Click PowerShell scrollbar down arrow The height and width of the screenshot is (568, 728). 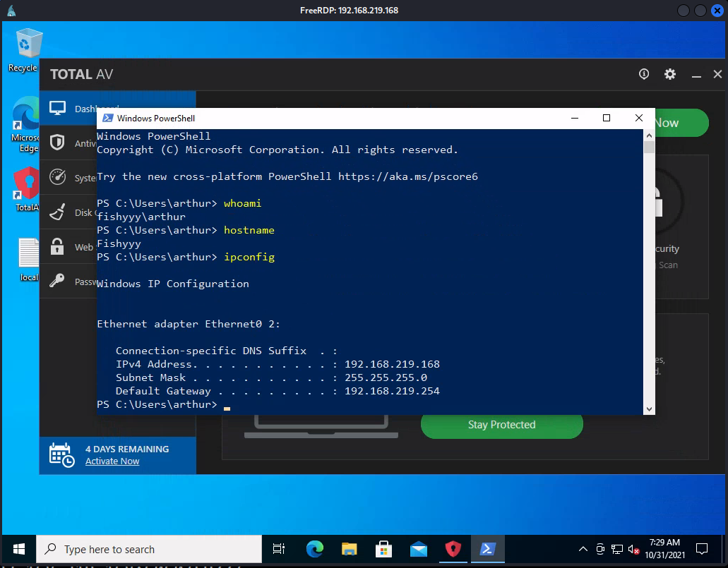[649, 409]
